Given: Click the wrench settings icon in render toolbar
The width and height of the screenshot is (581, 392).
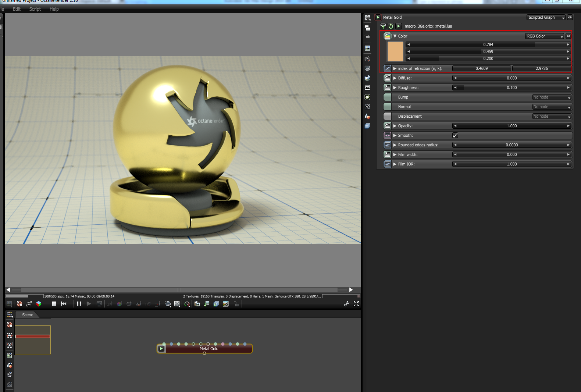Looking at the screenshot, I should [346, 304].
